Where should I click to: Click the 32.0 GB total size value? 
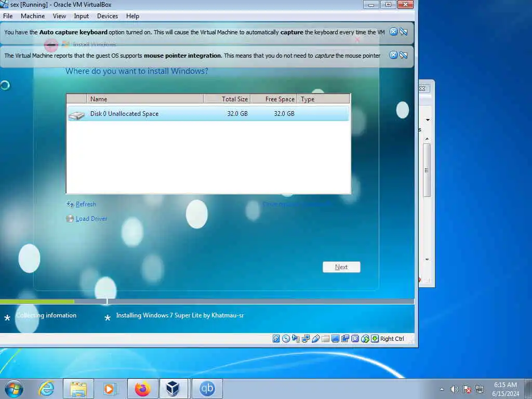[x=237, y=114]
